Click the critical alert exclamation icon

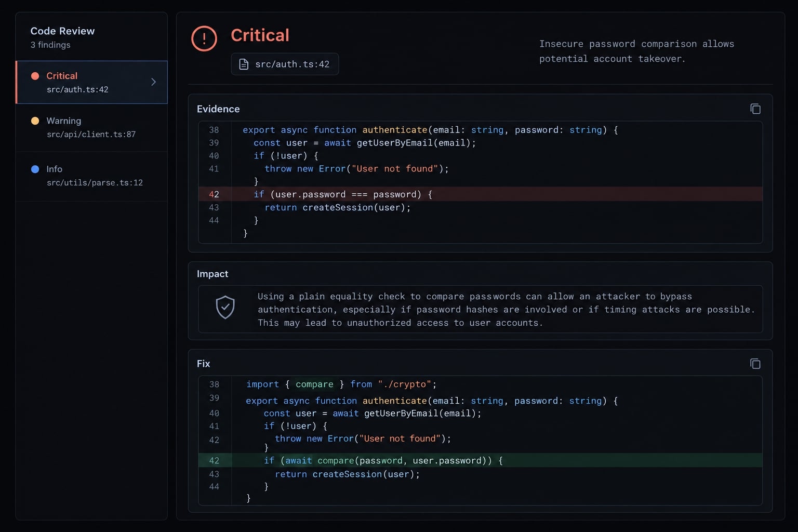pyautogui.click(x=204, y=38)
